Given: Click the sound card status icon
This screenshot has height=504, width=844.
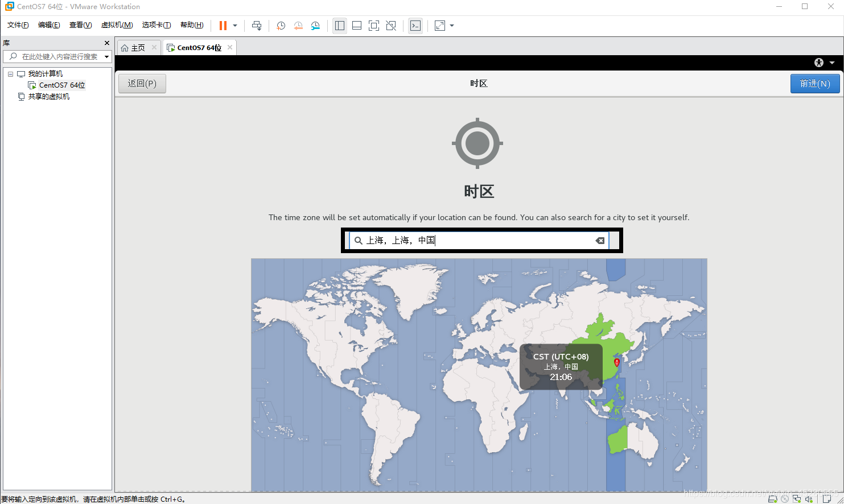Looking at the screenshot, I should [809, 499].
